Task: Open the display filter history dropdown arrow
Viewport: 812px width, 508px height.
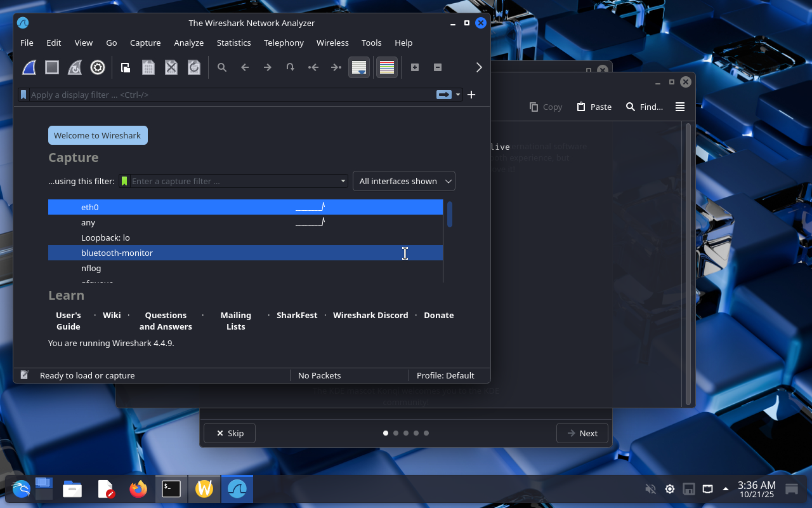Action: [458, 95]
